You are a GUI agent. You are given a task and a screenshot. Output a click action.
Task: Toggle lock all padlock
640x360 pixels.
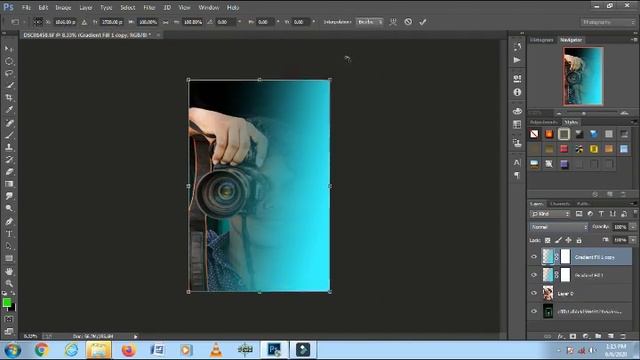coord(579,240)
